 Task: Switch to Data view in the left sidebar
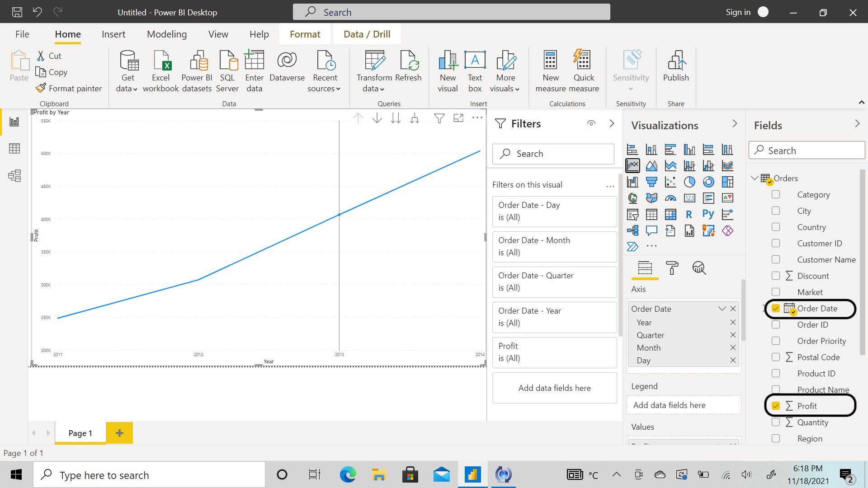point(15,148)
